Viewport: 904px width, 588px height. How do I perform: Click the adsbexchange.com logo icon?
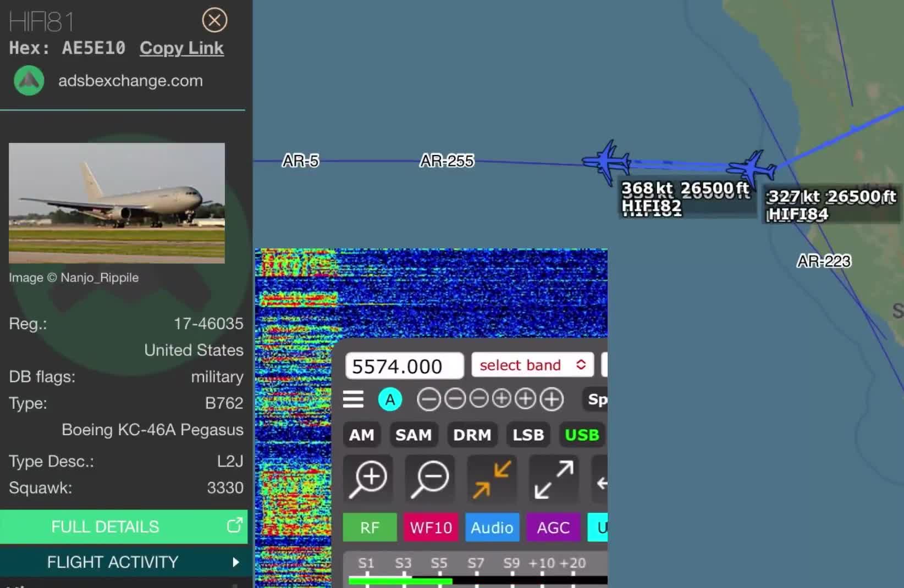tap(28, 80)
